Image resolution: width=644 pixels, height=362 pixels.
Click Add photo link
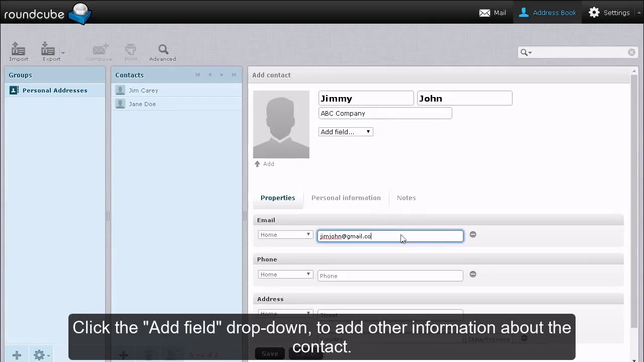[264, 164]
